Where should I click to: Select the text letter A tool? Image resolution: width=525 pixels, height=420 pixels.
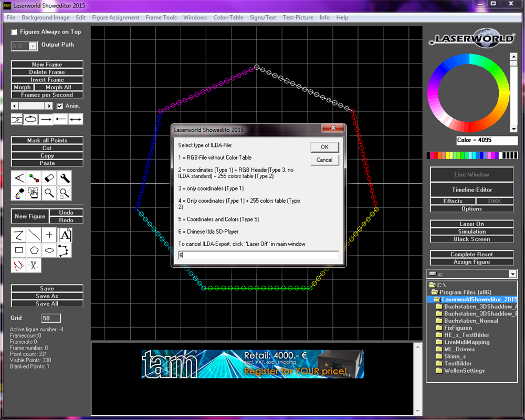(65, 235)
